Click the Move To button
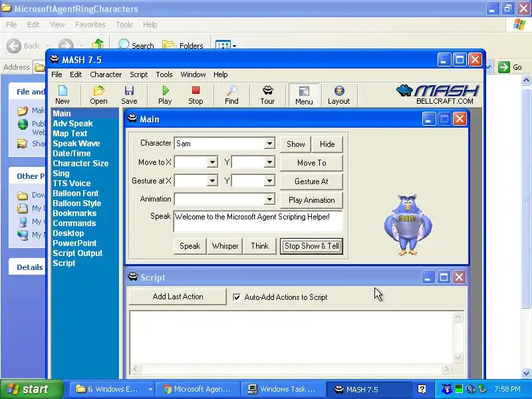 tap(311, 163)
